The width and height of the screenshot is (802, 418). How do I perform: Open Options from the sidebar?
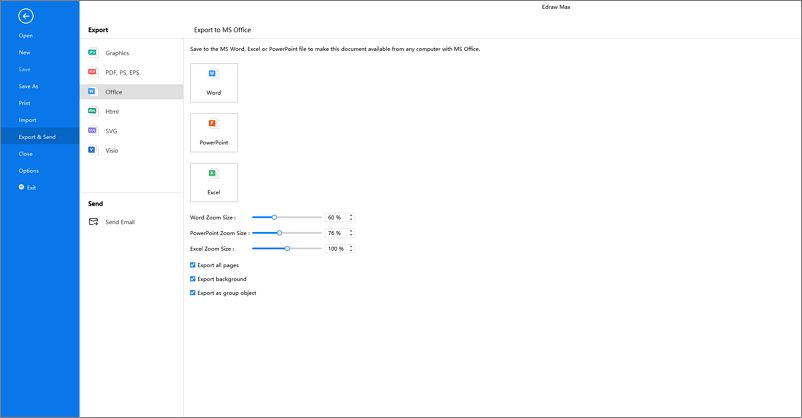(x=29, y=170)
